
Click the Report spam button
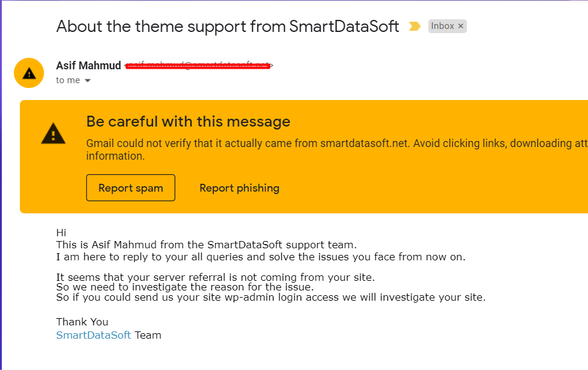(131, 187)
